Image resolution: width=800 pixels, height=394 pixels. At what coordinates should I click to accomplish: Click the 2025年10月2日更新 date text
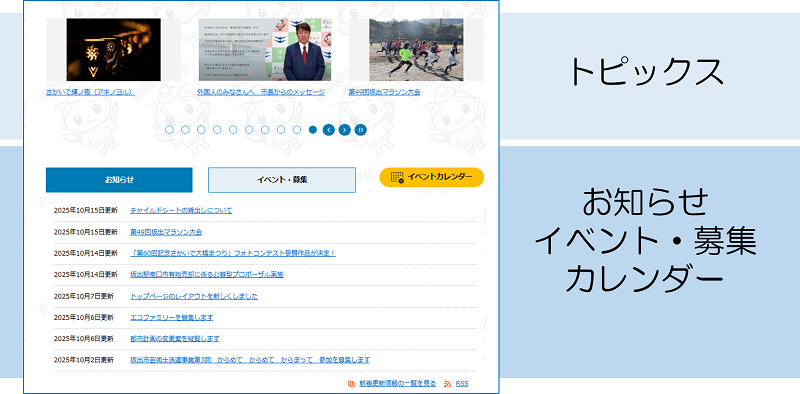click(x=84, y=360)
